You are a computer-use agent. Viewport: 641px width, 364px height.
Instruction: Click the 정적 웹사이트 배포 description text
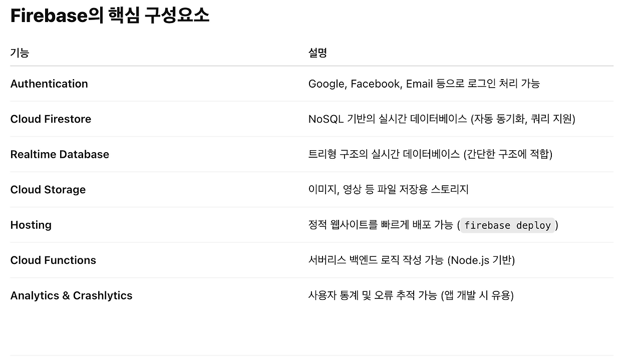click(x=381, y=225)
